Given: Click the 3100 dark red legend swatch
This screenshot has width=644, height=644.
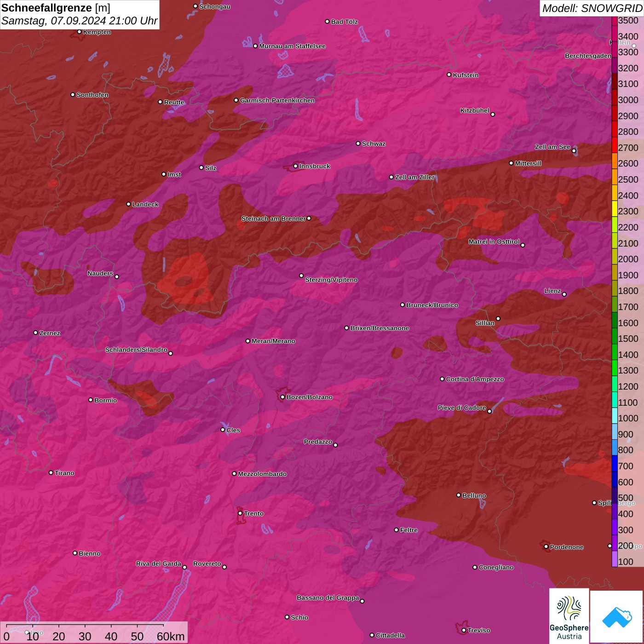Looking at the screenshot, I should [x=615, y=81].
